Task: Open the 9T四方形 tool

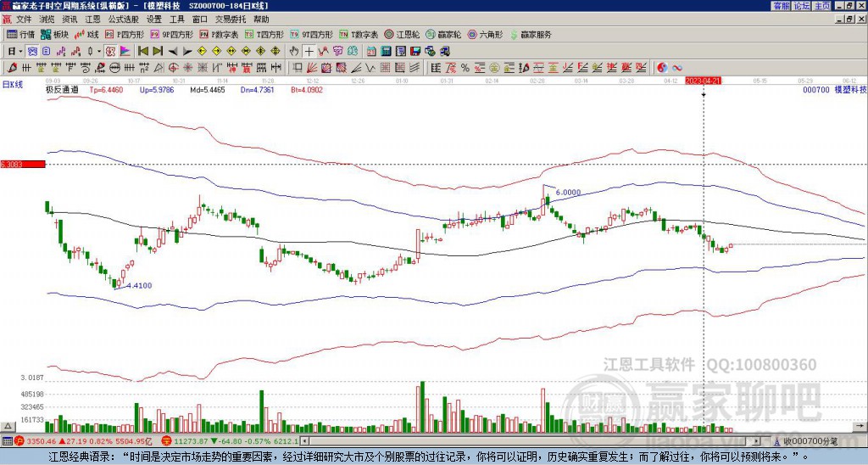Action: point(311,34)
